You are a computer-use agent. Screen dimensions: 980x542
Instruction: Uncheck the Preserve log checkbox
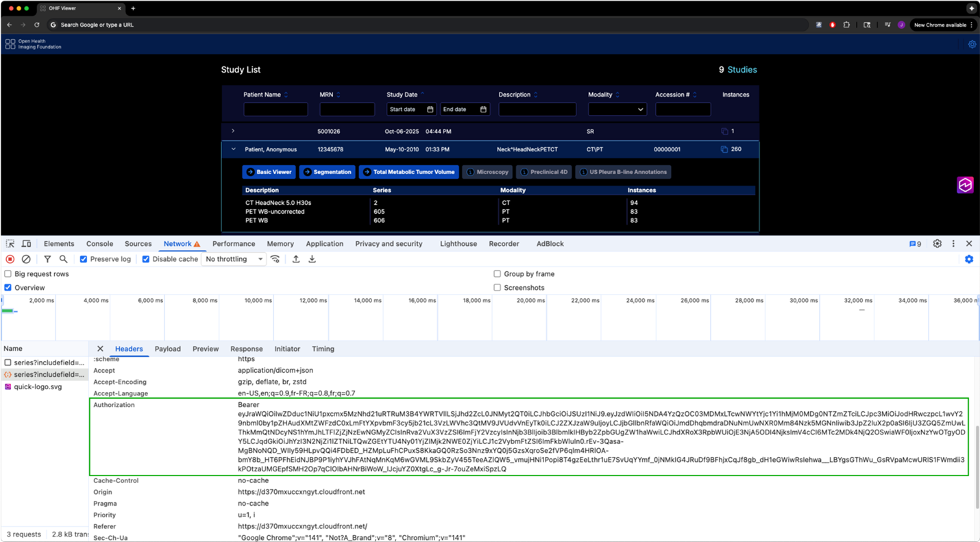click(84, 259)
